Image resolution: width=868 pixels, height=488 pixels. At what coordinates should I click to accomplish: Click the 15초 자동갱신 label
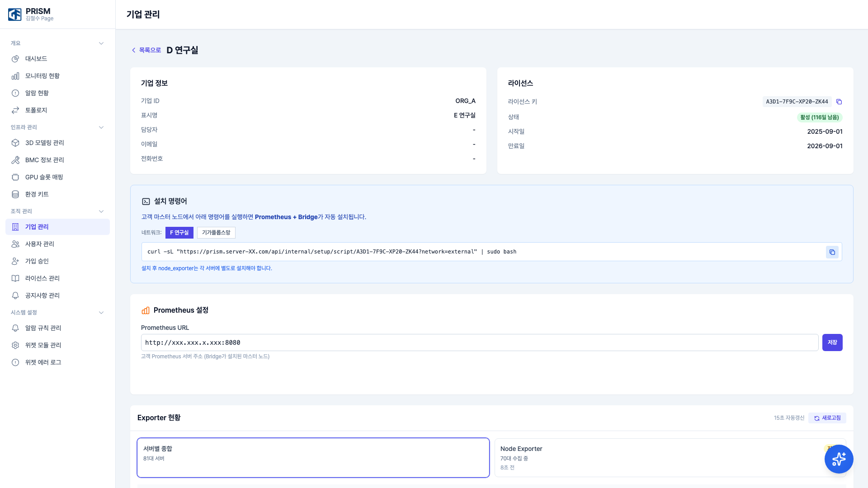789,418
